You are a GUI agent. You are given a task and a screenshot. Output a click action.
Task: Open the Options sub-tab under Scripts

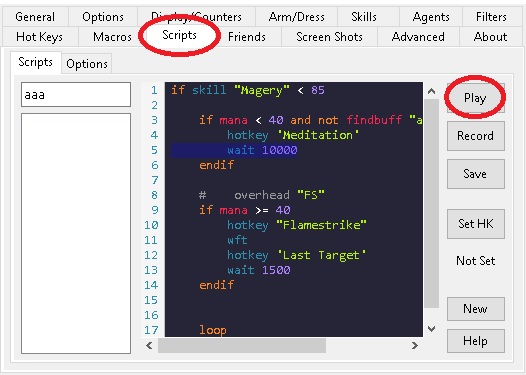(x=87, y=63)
